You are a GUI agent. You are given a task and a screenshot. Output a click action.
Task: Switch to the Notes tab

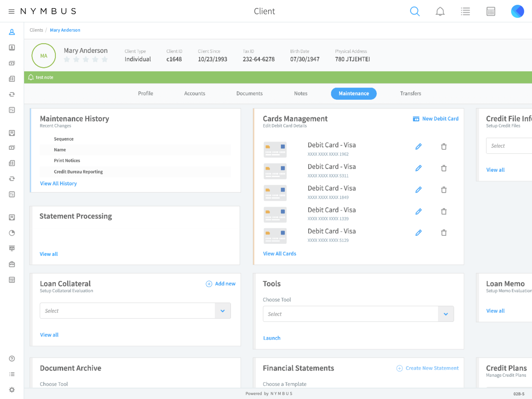pyautogui.click(x=301, y=93)
